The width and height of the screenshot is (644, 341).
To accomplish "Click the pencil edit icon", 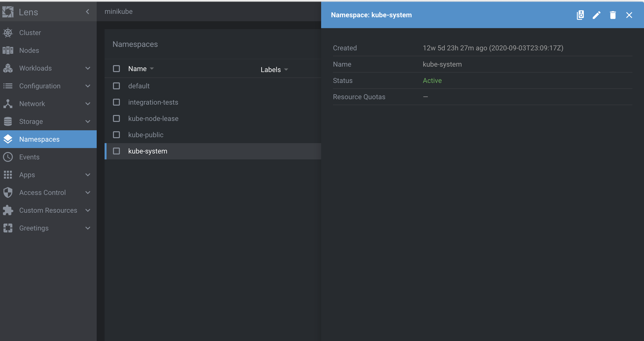I will 596,15.
